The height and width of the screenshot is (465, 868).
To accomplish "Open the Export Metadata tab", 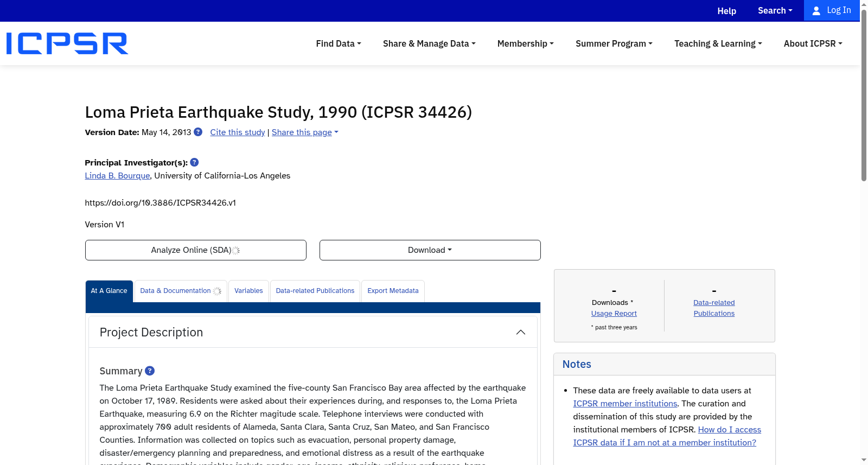I will [x=393, y=291].
